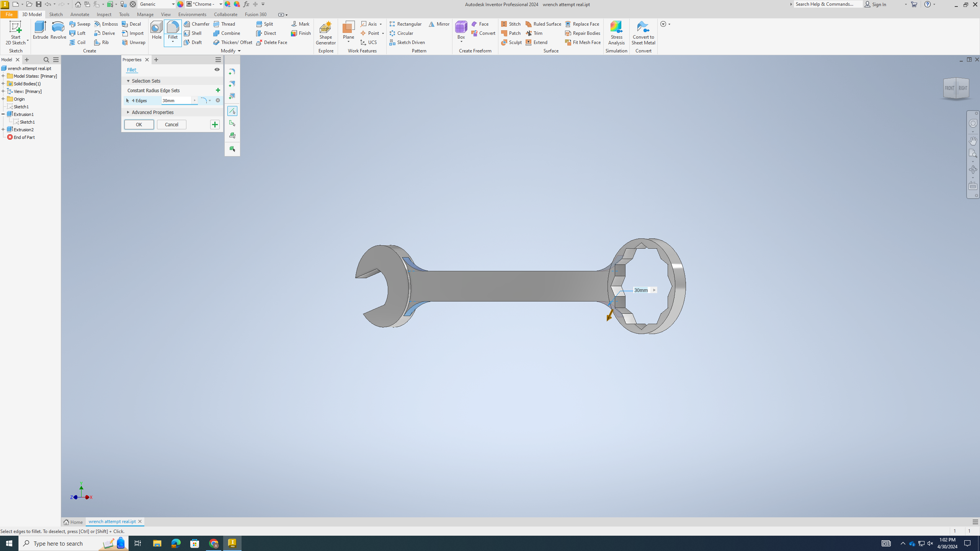Switch to the Inspect ribbon tab
Screen dimensions: 980x551
(104, 14)
